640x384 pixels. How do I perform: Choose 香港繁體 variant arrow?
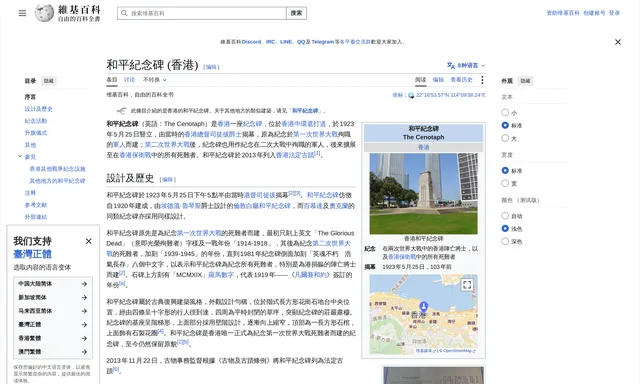(x=84, y=338)
